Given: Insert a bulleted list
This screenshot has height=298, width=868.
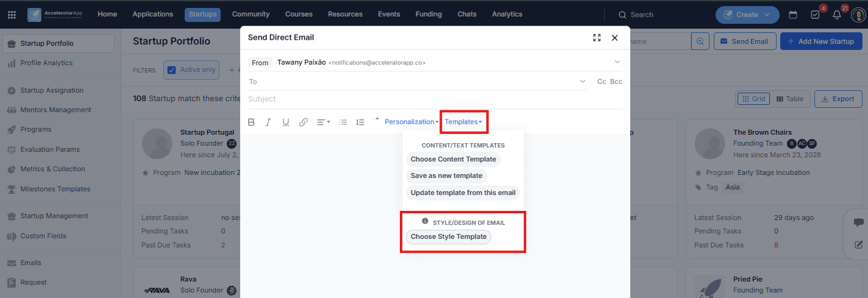Looking at the screenshot, I should pyautogui.click(x=343, y=122).
